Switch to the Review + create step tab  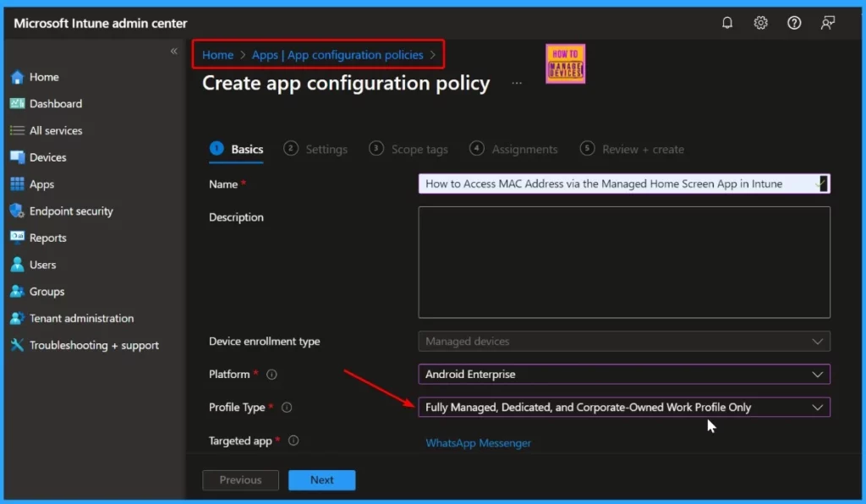coord(632,149)
